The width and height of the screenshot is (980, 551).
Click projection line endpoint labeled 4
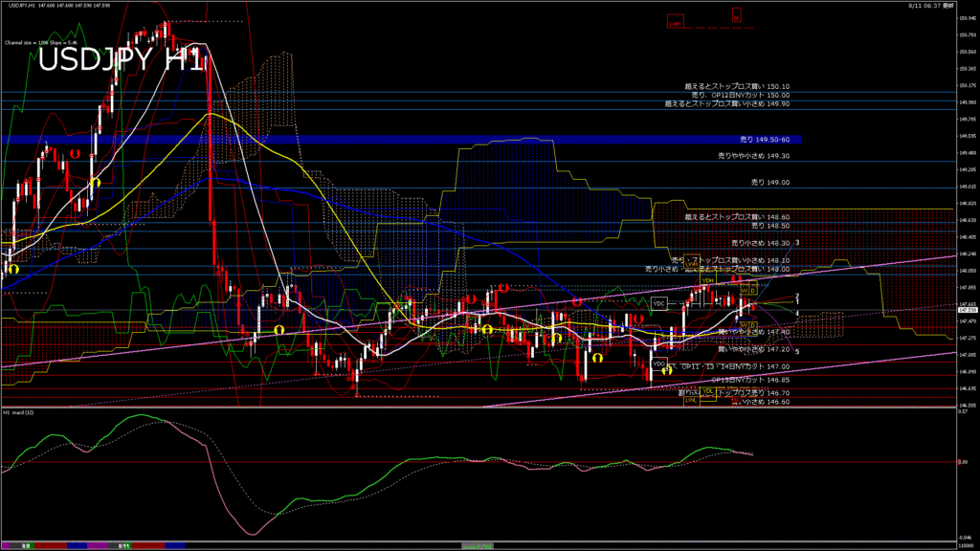[x=797, y=313]
